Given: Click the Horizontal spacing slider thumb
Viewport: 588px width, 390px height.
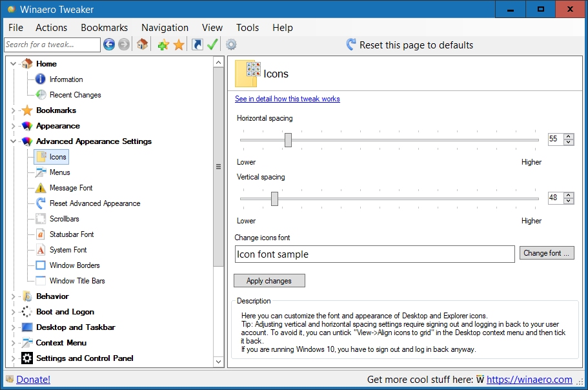Looking at the screenshot, I should (x=288, y=140).
